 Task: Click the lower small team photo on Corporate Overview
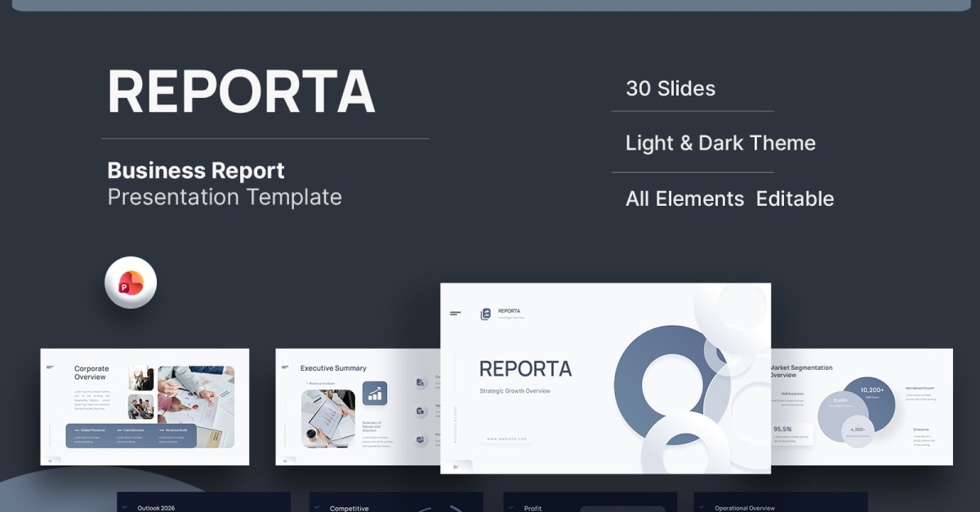pos(140,407)
